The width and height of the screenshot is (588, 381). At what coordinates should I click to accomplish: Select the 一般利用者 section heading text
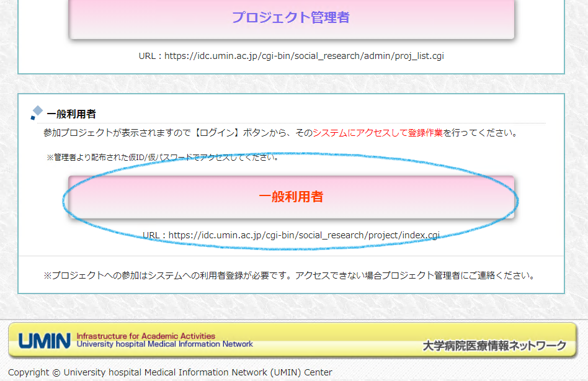[71, 114]
